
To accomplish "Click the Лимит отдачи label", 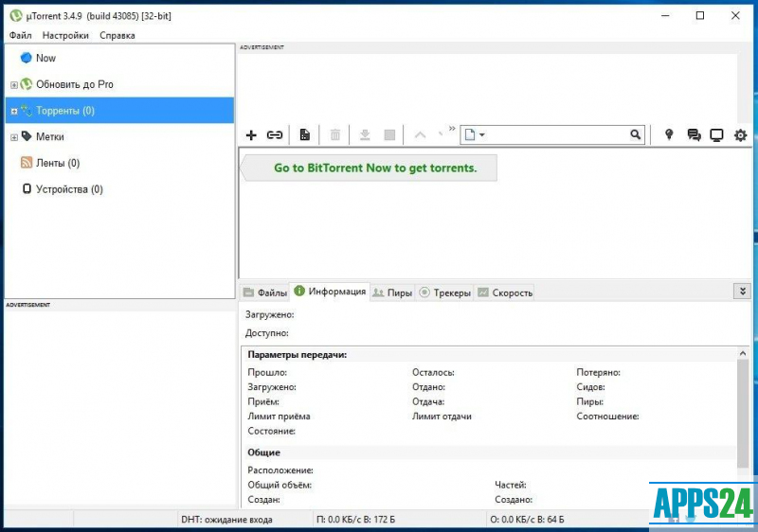I will pos(442,417).
